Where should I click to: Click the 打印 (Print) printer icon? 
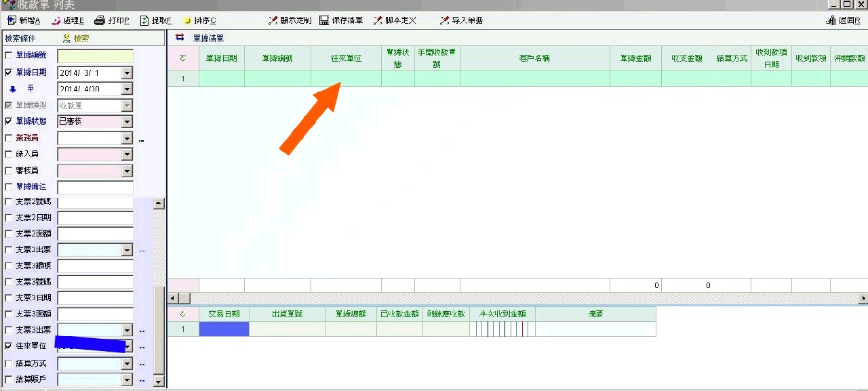pos(100,20)
